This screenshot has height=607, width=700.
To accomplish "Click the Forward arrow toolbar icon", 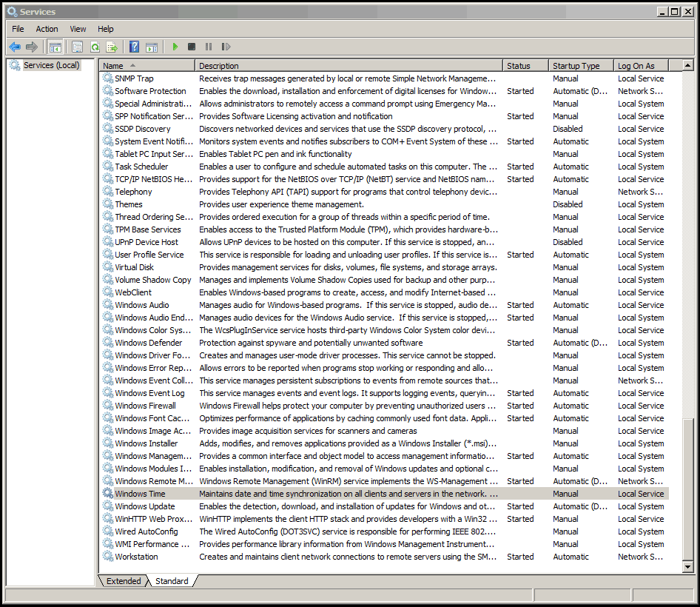I will tap(32, 47).
